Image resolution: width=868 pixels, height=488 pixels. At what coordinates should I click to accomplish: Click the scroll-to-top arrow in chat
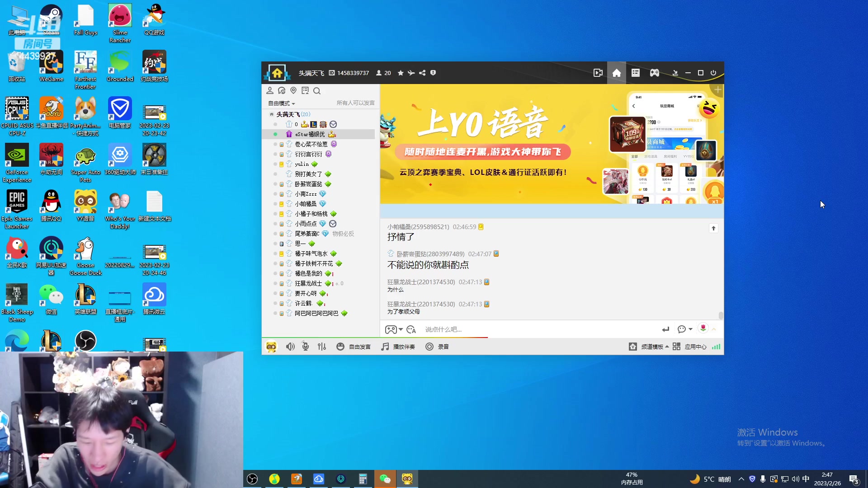(713, 228)
